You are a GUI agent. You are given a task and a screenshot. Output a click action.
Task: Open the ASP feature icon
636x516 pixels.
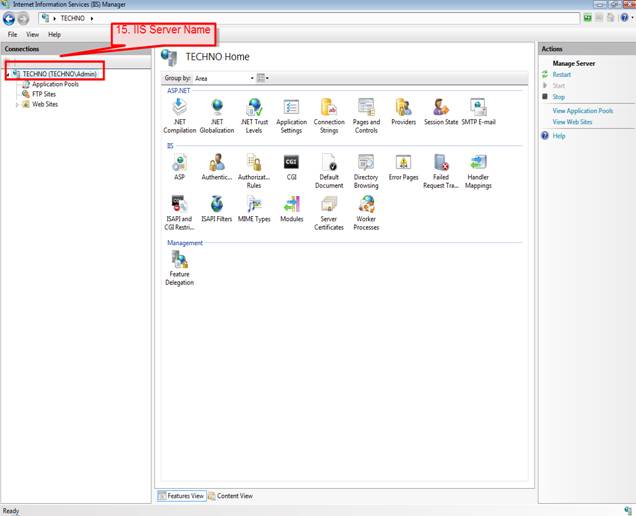[179, 167]
